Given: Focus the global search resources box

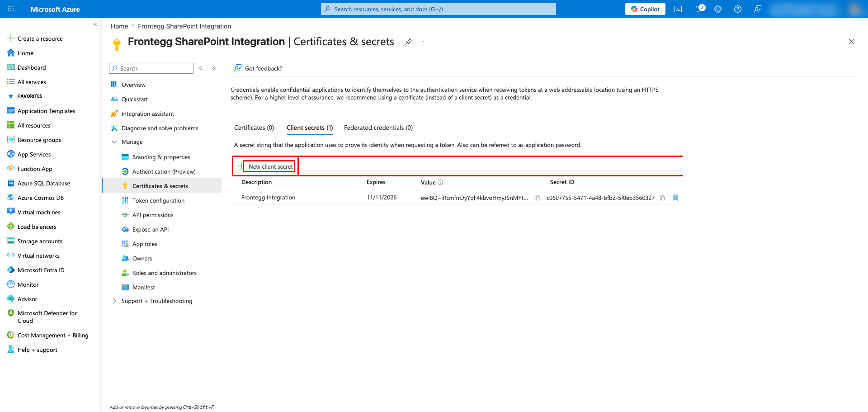Looking at the screenshot, I should [x=439, y=9].
